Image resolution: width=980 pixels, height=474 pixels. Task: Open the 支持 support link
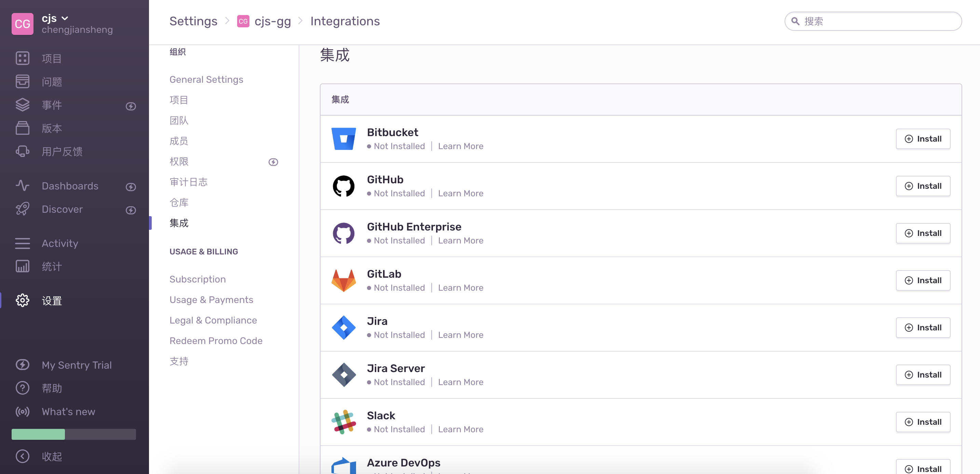pyautogui.click(x=179, y=361)
